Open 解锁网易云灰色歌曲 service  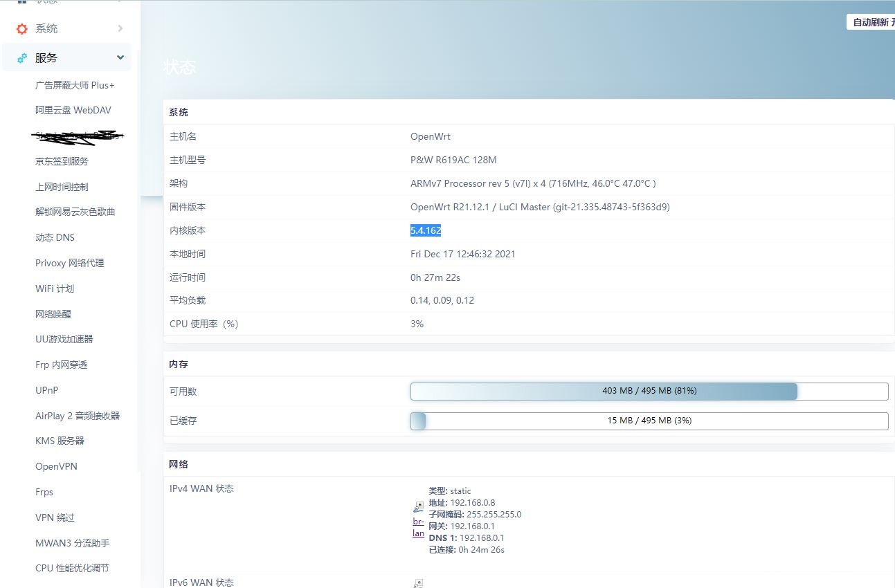click(75, 212)
